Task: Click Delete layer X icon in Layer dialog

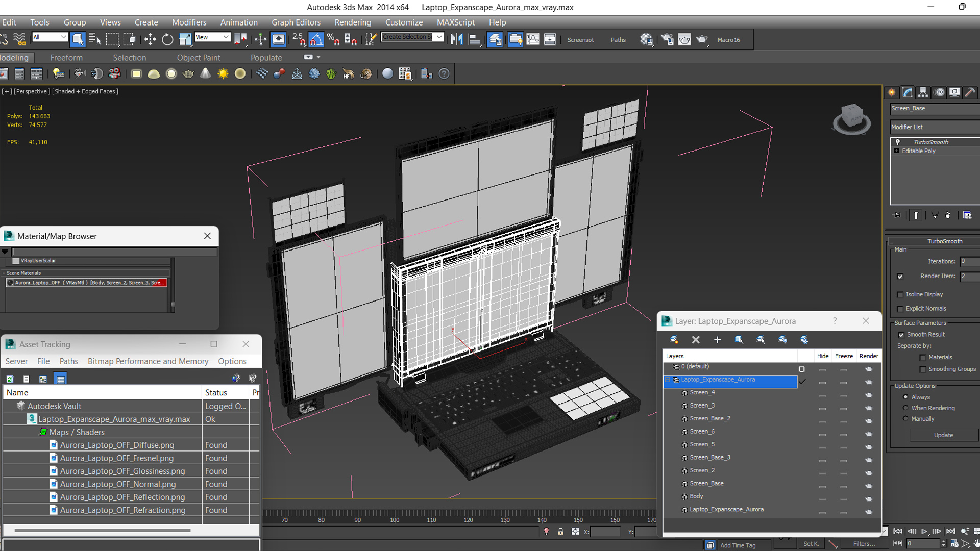Action: click(x=696, y=340)
